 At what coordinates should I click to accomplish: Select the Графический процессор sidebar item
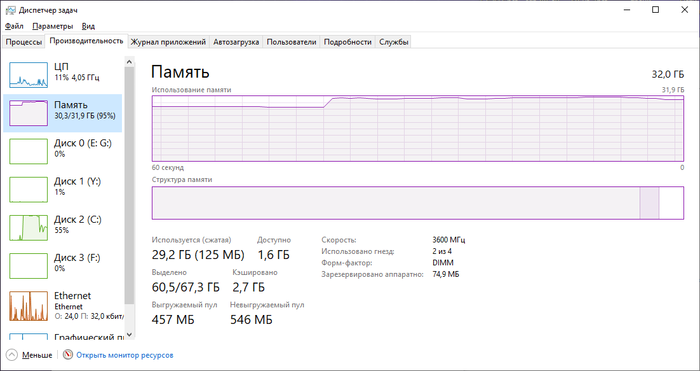click(62, 336)
